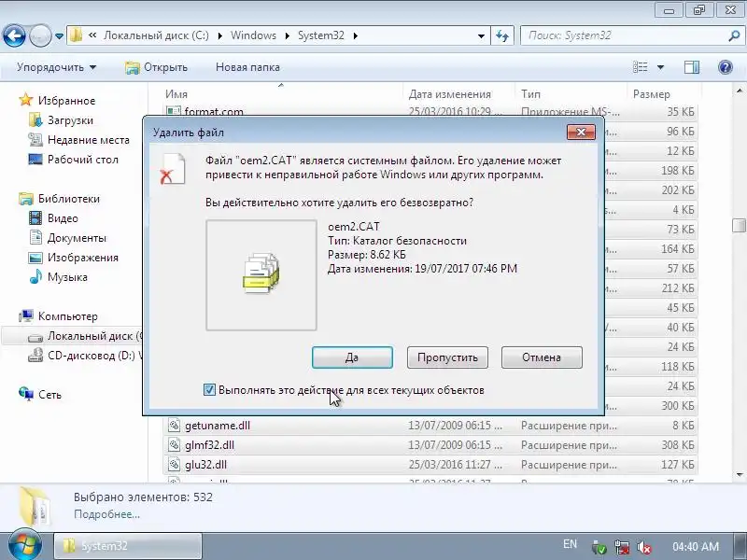Click the Компьютер icon in sidebar
Viewport: 747px width, 560px height.
[x=26, y=315]
